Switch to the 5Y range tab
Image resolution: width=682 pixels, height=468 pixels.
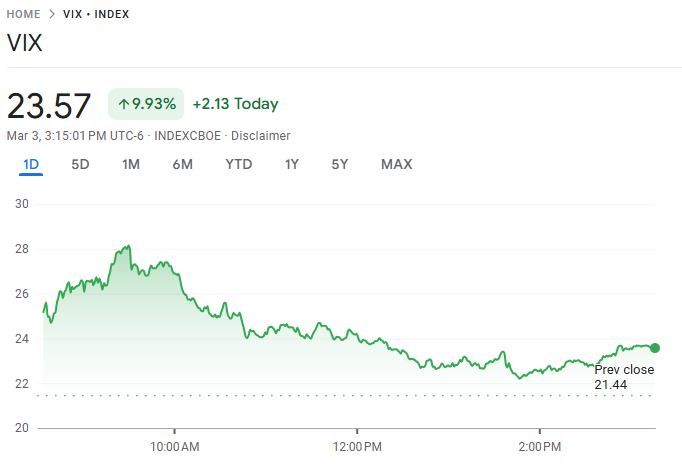pos(340,164)
